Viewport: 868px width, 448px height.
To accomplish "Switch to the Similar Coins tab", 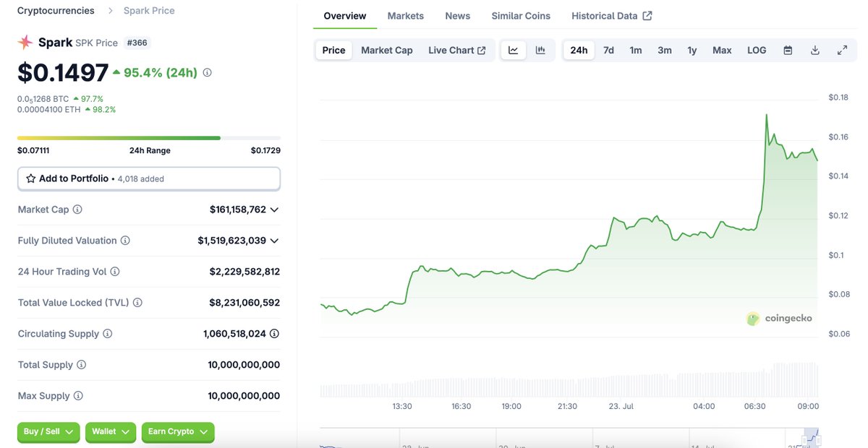I will (521, 16).
